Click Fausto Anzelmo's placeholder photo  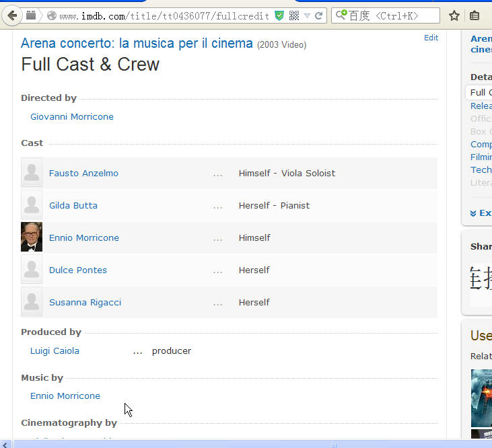pyautogui.click(x=32, y=172)
